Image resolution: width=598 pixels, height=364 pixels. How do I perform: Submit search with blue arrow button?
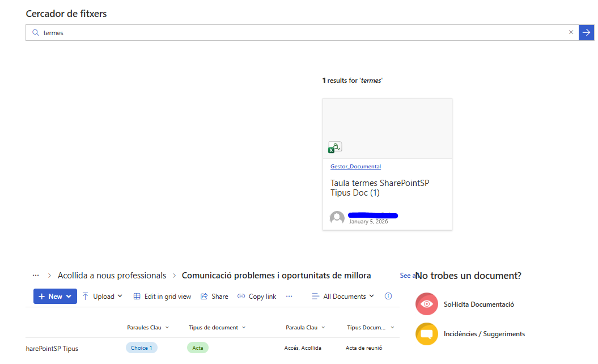point(586,32)
